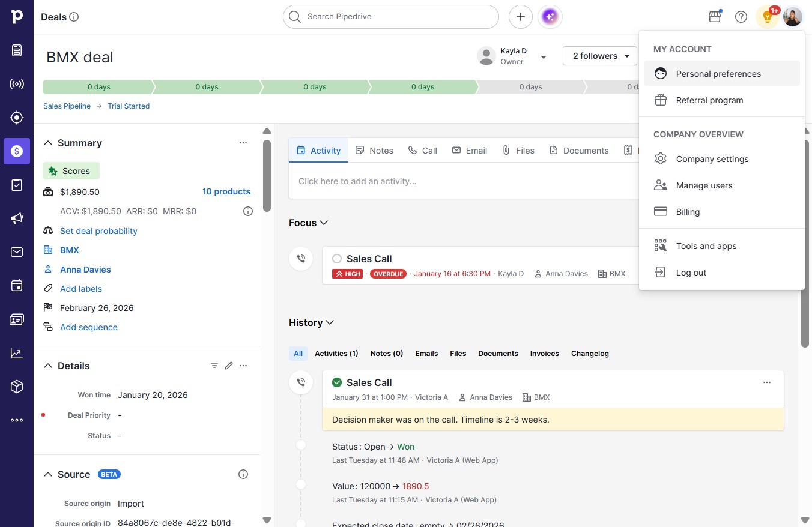Open three-dot menu on the completed Sales Call
This screenshot has height=527, width=812.
(x=767, y=382)
